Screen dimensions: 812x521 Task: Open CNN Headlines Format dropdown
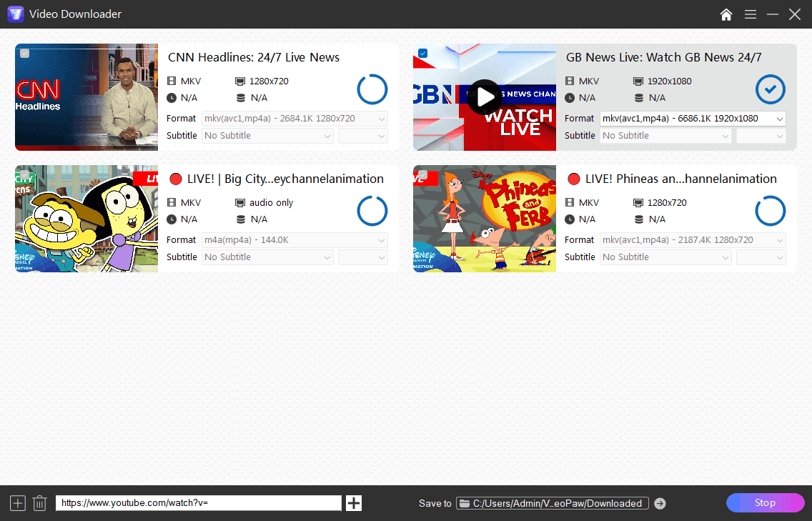pyautogui.click(x=294, y=119)
